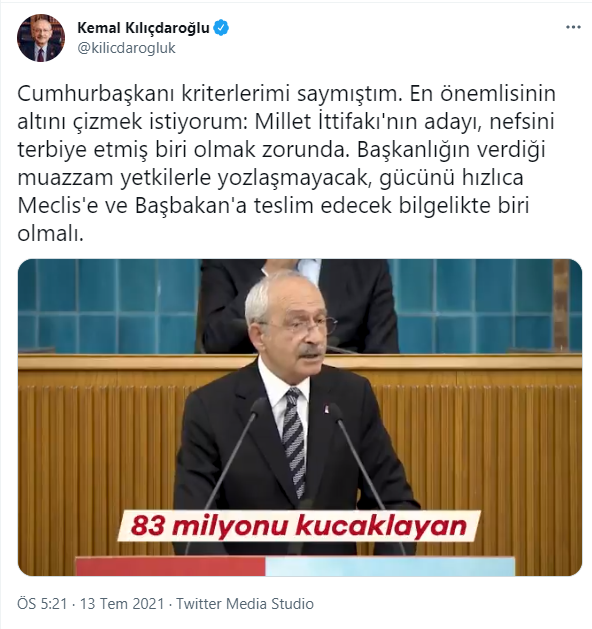592x629 pixels.
Task: Click the '83 milyonu kucaklayan' video caption
Action: (x=299, y=526)
